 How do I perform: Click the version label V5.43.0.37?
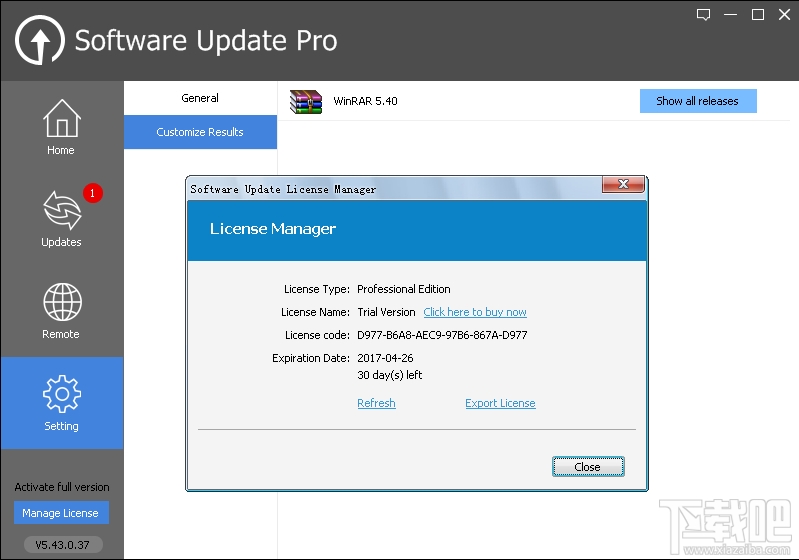pos(63,545)
